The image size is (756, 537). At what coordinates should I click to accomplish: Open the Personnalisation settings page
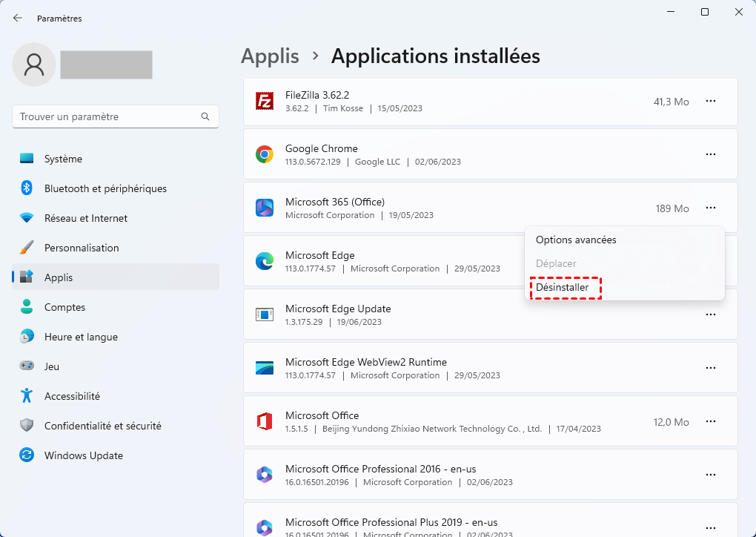point(82,248)
